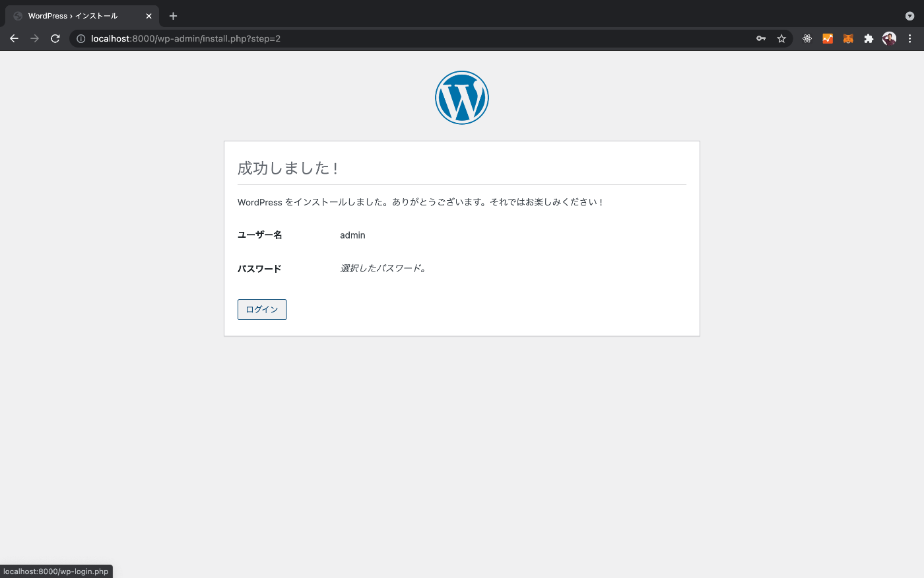Go back with the browser back arrow
The image size is (924, 578).
(x=14, y=38)
